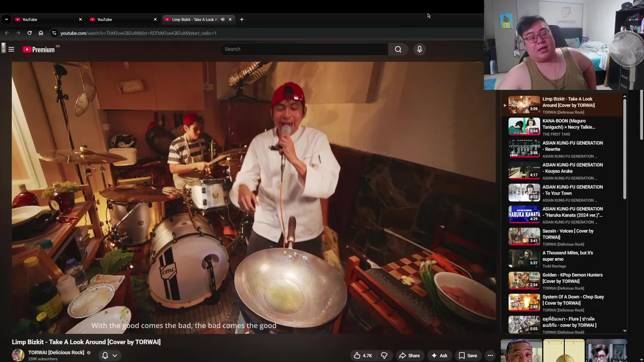Click THE FIRST TAKE channel name
The width and height of the screenshot is (644, 362).
(557, 134)
